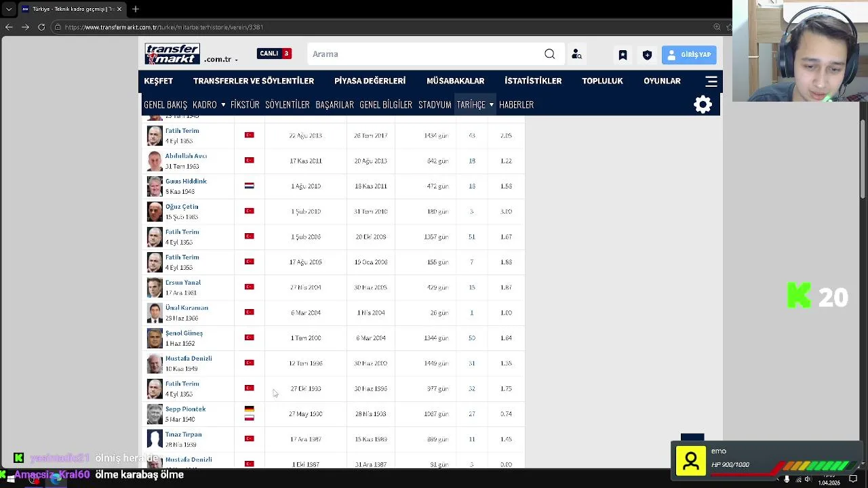Open the MÜSABAKALAR menu
This screenshot has width=868, height=488.
click(455, 81)
